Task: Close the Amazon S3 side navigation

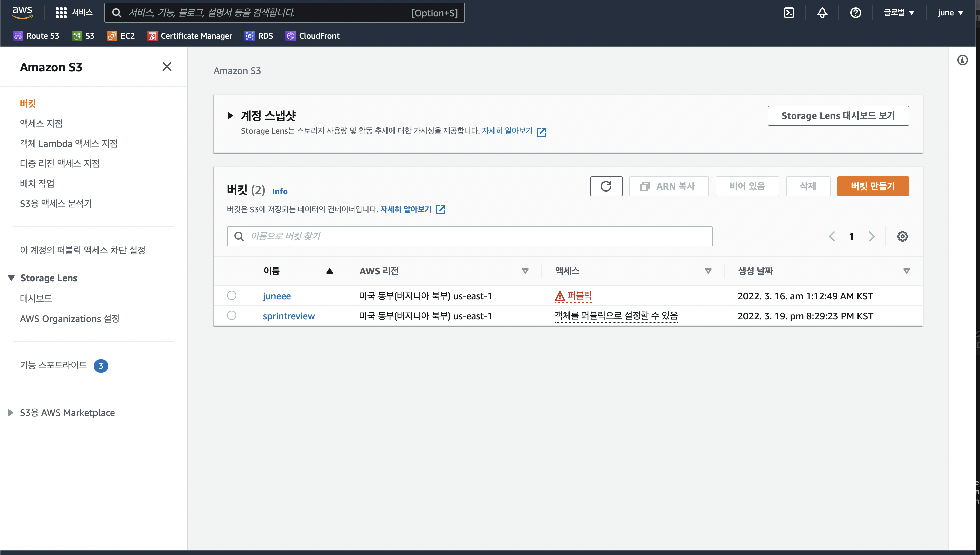Action: (x=167, y=67)
